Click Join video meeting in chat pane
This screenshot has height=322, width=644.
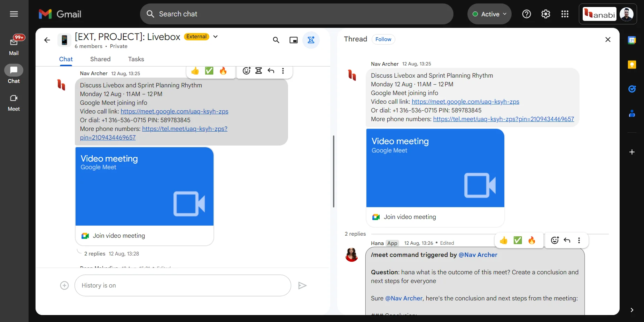click(x=119, y=236)
